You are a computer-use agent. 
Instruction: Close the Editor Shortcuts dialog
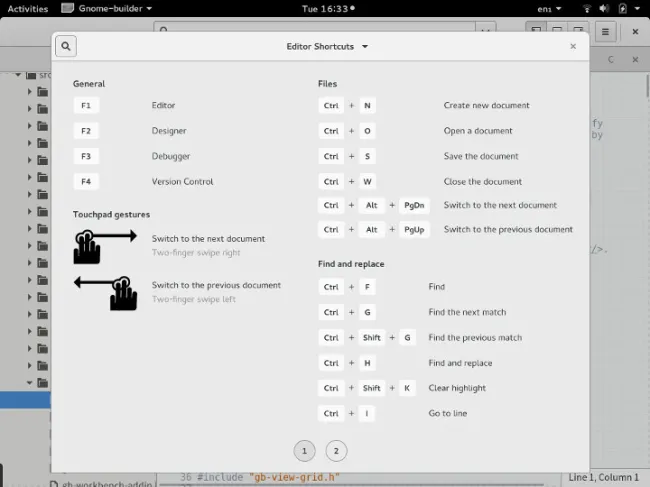point(573,46)
